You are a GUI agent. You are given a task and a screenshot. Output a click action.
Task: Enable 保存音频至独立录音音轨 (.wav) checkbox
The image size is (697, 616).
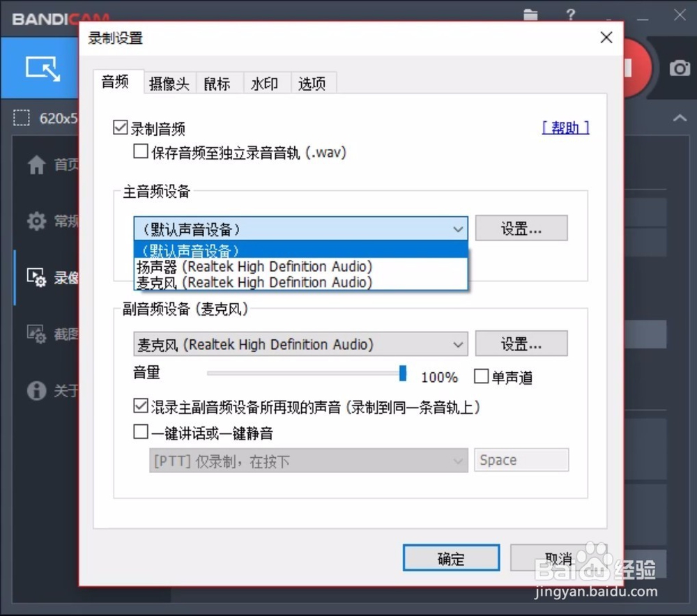click(x=141, y=151)
